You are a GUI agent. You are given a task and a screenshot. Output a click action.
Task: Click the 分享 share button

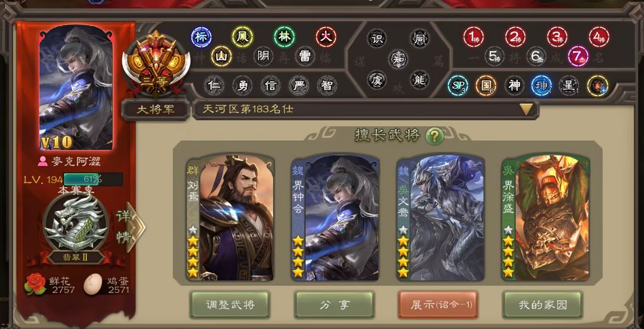click(x=335, y=305)
